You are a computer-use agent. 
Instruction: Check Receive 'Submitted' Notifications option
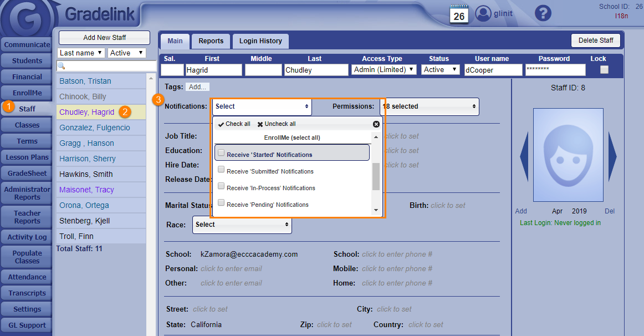pyautogui.click(x=221, y=170)
